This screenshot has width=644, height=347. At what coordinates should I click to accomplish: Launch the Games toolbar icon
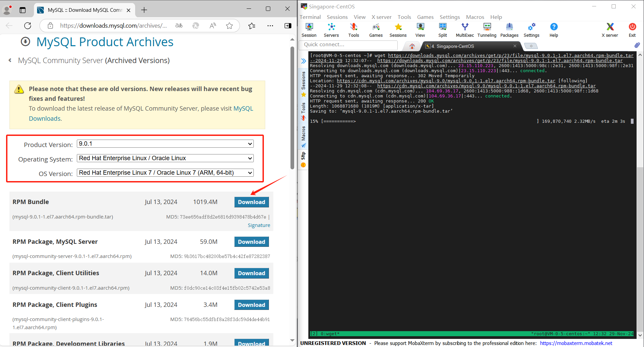click(376, 30)
